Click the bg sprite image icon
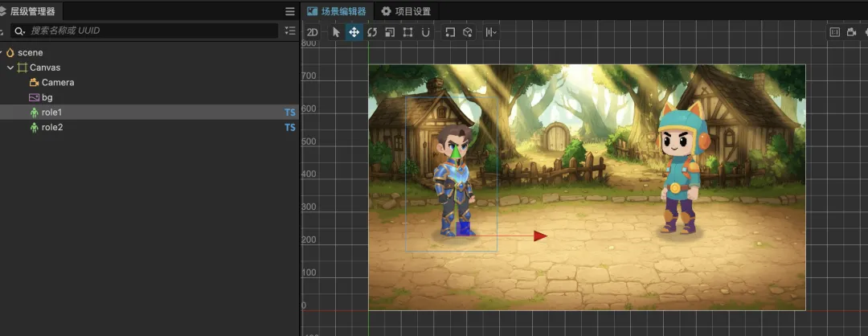The height and width of the screenshot is (336, 868). coord(35,97)
